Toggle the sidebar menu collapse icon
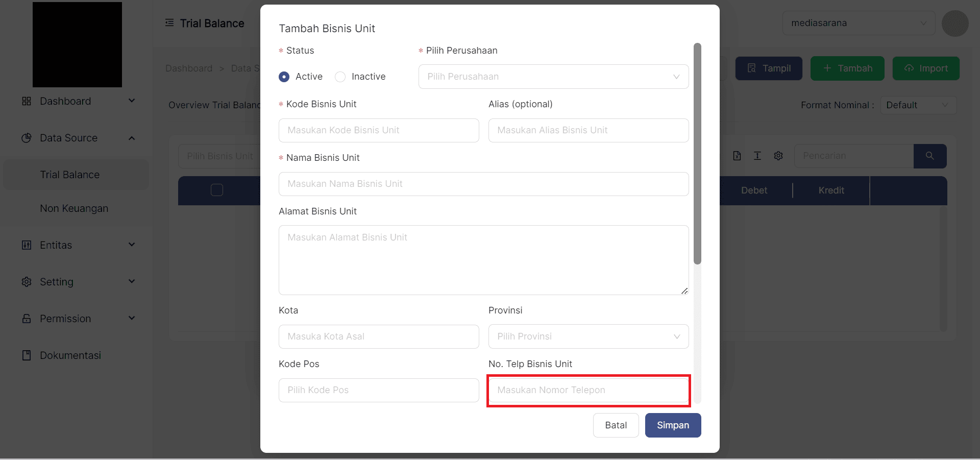The height and width of the screenshot is (460, 980). 169,23
